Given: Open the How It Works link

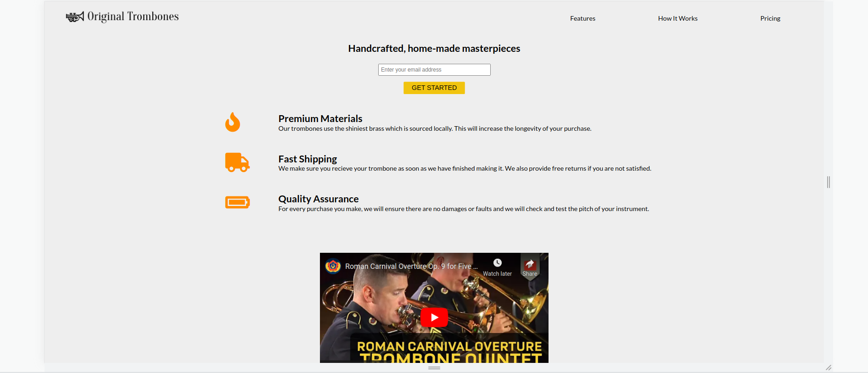Looking at the screenshot, I should pyautogui.click(x=678, y=18).
